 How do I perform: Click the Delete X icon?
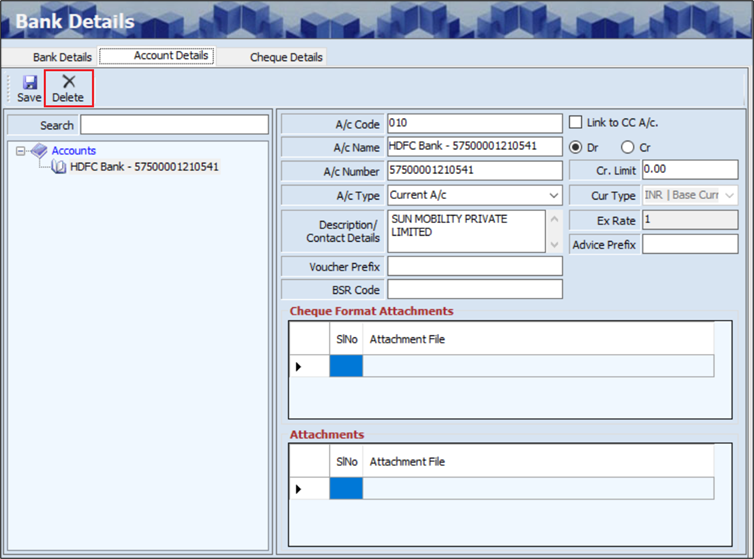click(x=68, y=82)
